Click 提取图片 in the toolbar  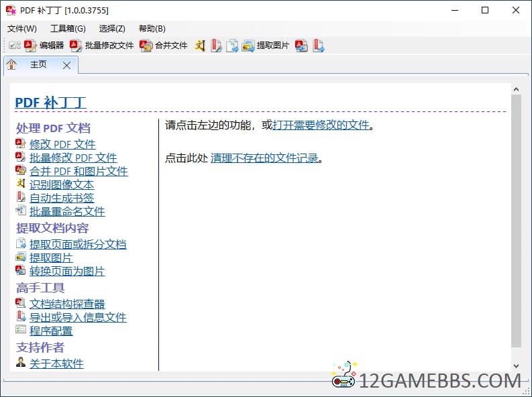pos(265,46)
